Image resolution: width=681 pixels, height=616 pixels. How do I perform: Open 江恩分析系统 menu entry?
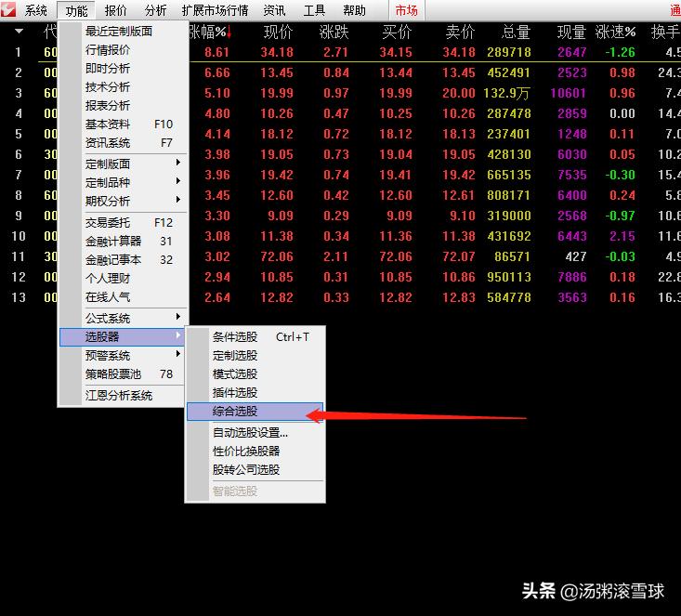pyautogui.click(x=122, y=395)
